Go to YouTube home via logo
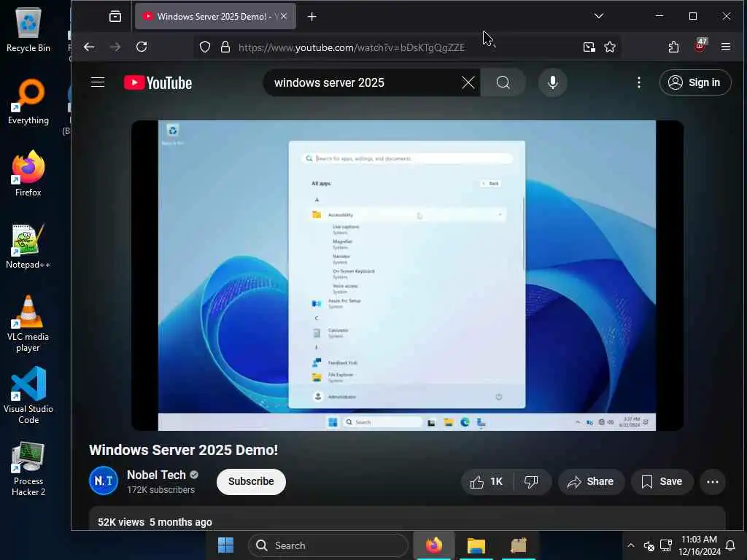 click(x=158, y=83)
